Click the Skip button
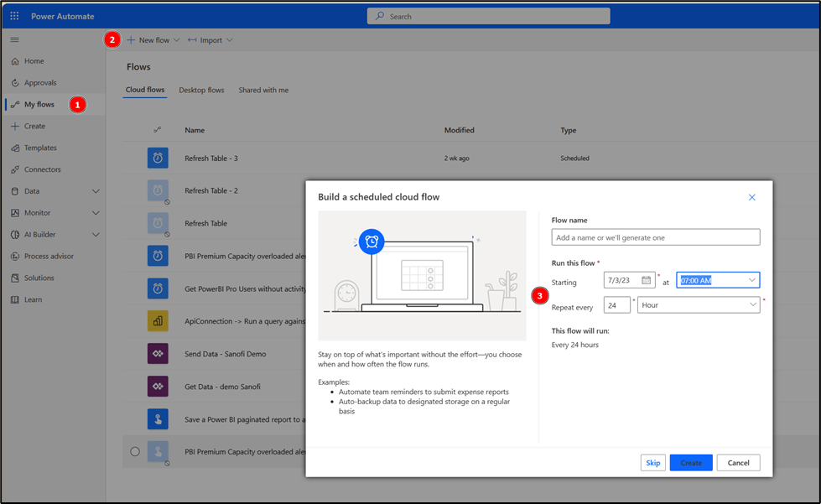This screenshot has height=504, width=821. click(652, 463)
